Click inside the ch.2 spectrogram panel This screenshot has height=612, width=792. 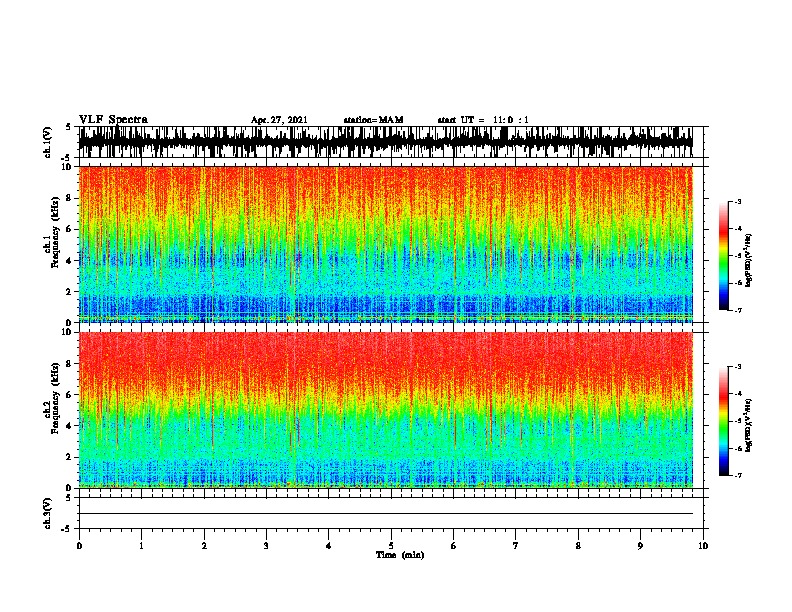coord(386,410)
